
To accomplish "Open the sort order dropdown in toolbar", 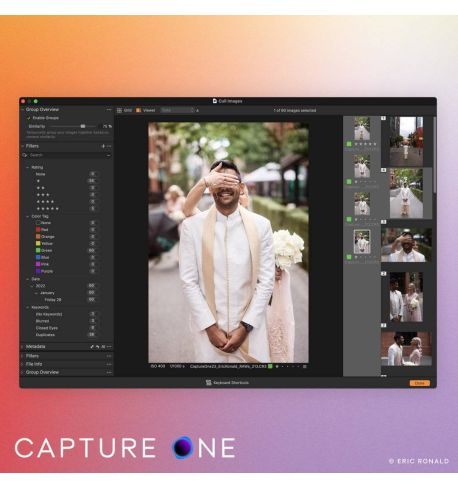I will click(177, 110).
